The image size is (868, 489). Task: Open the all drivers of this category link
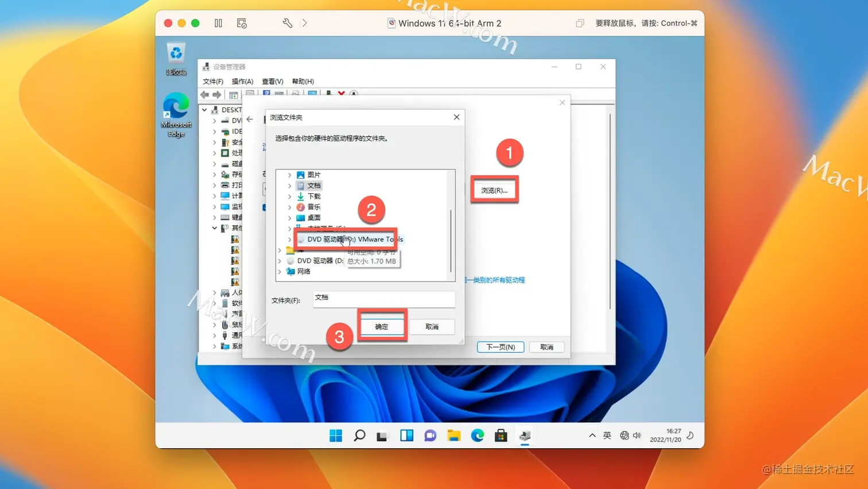click(x=495, y=280)
